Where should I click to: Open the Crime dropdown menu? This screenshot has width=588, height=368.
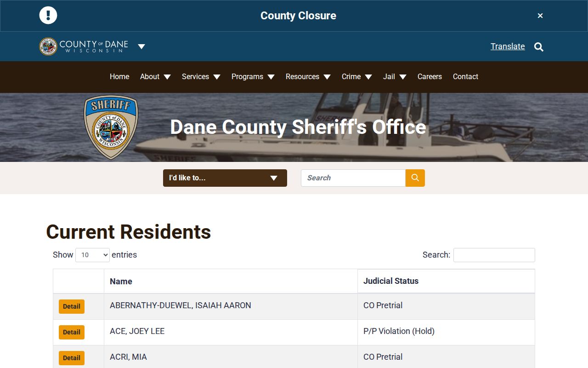pyautogui.click(x=357, y=77)
